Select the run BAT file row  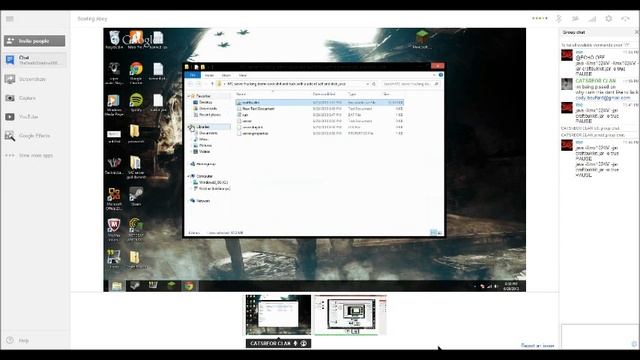point(320,115)
